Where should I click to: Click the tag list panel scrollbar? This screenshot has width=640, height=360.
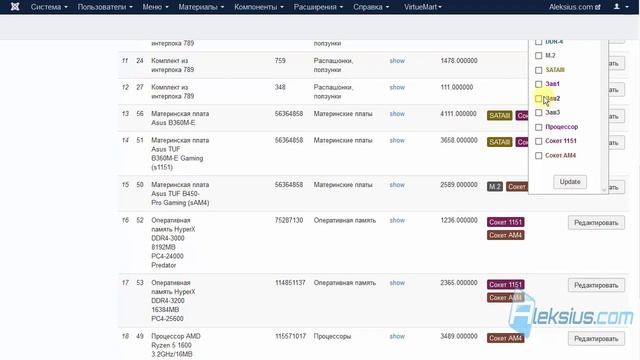coord(604,116)
